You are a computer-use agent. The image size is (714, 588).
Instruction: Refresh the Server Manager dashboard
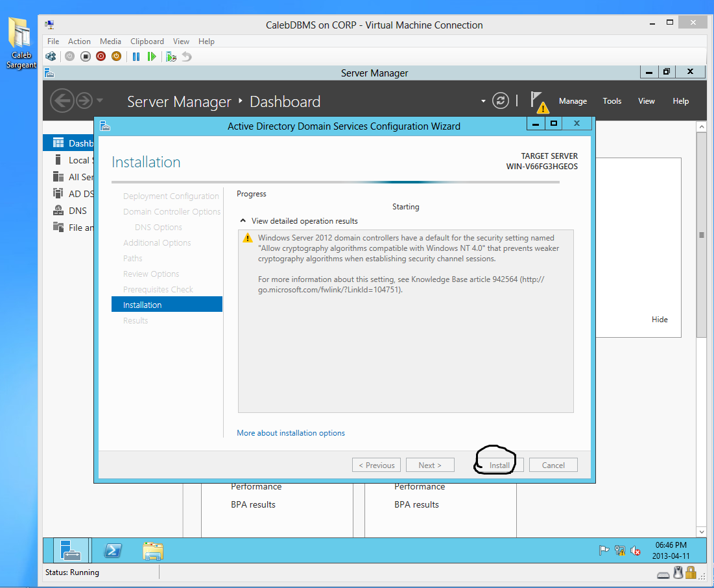[501, 100]
